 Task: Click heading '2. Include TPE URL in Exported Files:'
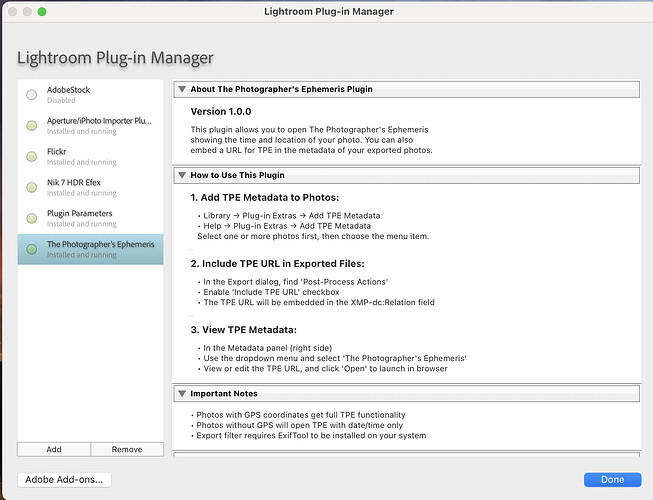(277, 264)
